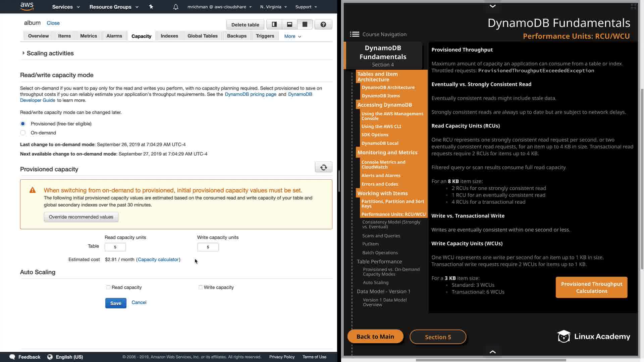Open the More tabs dropdown
Screen dimensions: 644x362
(x=292, y=36)
